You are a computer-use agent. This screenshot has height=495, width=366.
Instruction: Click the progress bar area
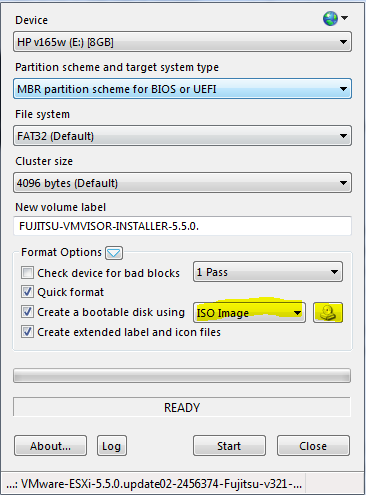point(182,376)
